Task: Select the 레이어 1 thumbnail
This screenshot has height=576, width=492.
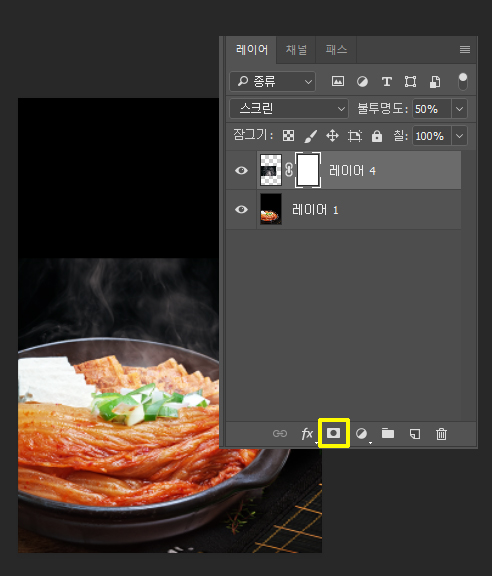Action: pyautogui.click(x=271, y=209)
